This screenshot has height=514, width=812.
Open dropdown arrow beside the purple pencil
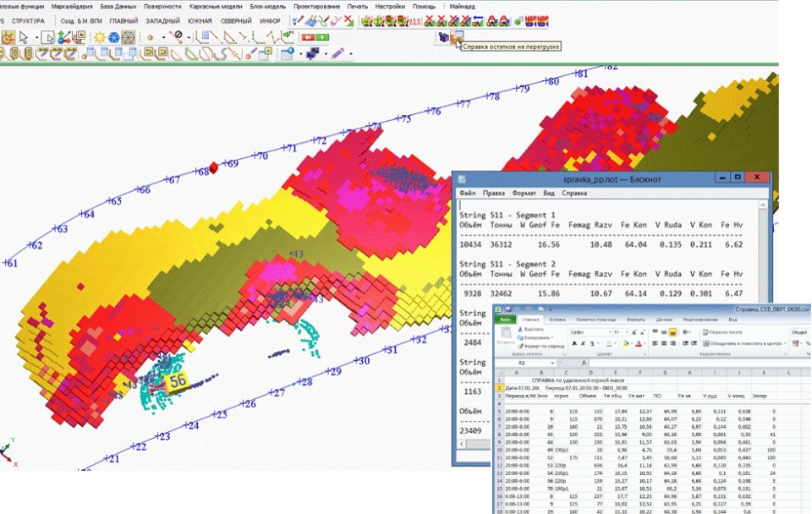point(350,54)
